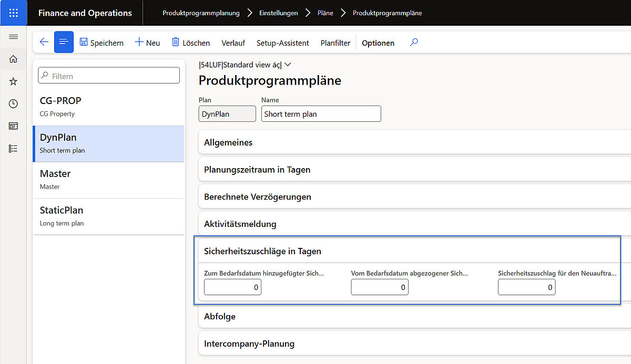Image resolution: width=631 pixels, height=364 pixels.
Task: Open the search magnifier near Optionen
Action: [413, 42]
